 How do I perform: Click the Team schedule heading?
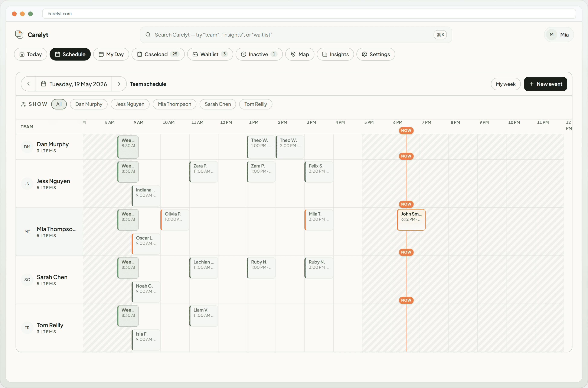(148, 84)
